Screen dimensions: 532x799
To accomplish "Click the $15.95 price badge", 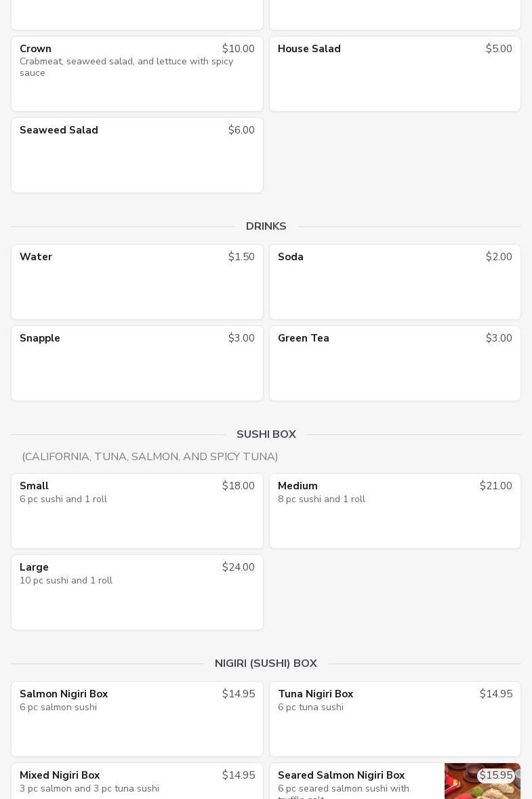I will 496,775.
